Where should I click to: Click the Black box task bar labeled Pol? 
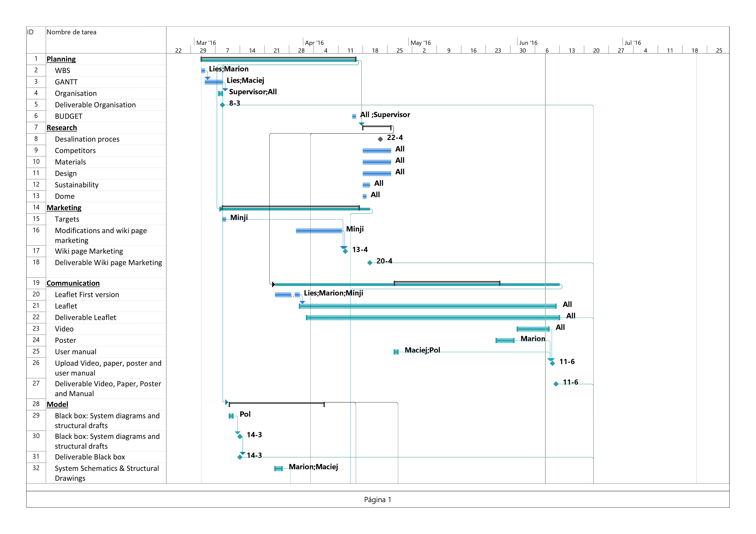(231, 416)
